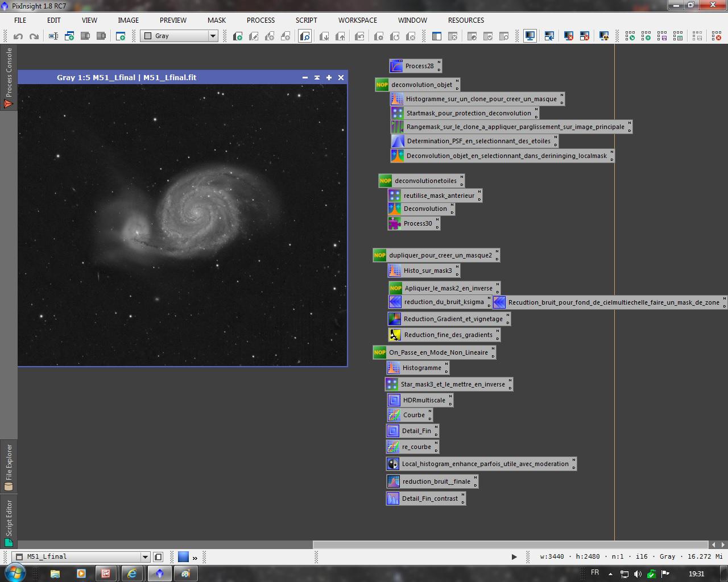Expand the hidden toolbar items chevron
This screenshot has height=582, width=728.
195,558
